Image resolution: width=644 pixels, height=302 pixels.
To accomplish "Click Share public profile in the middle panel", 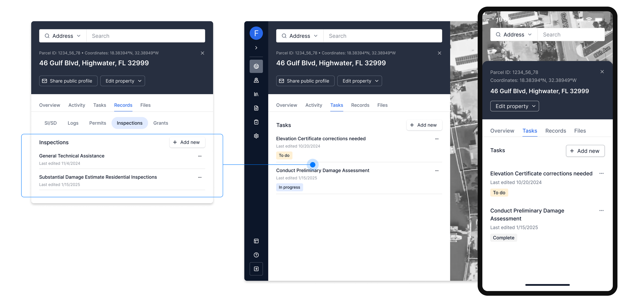I will (x=305, y=81).
